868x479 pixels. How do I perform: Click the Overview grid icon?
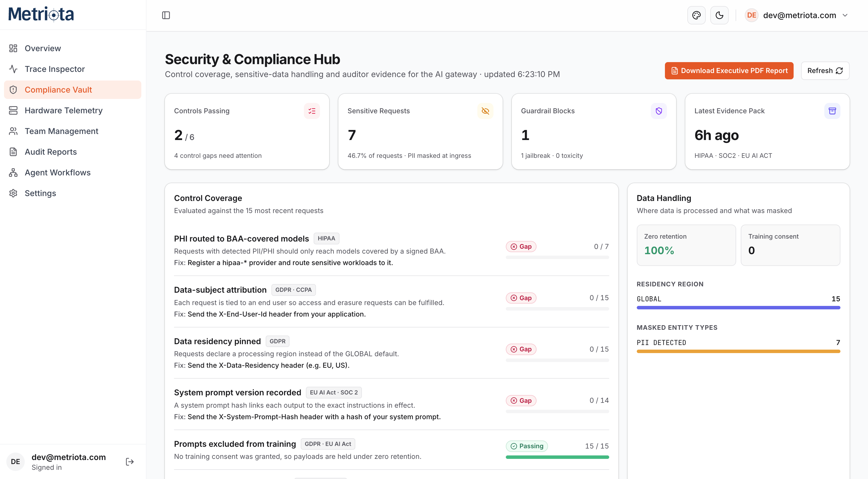tap(13, 48)
